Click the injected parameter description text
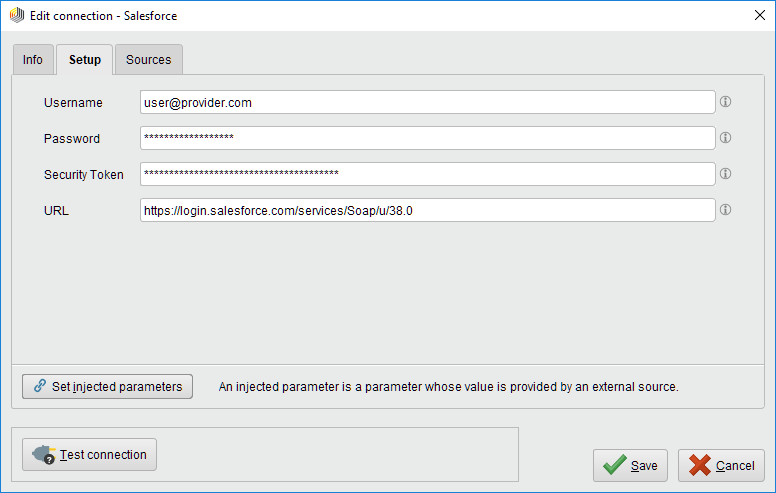 [x=448, y=387]
